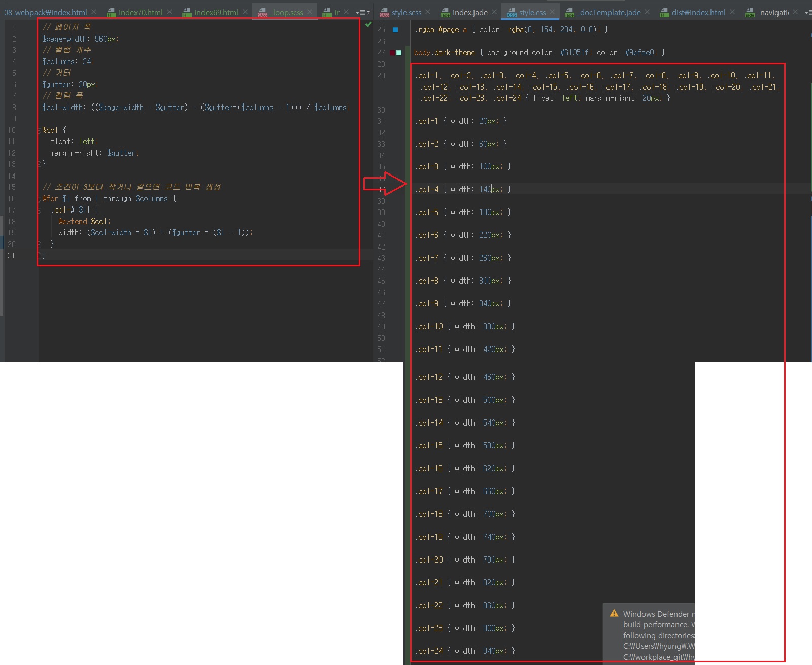The width and height of the screenshot is (812, 665).
Task: Close the _loop.scss tab
Action: coord(310,12)
